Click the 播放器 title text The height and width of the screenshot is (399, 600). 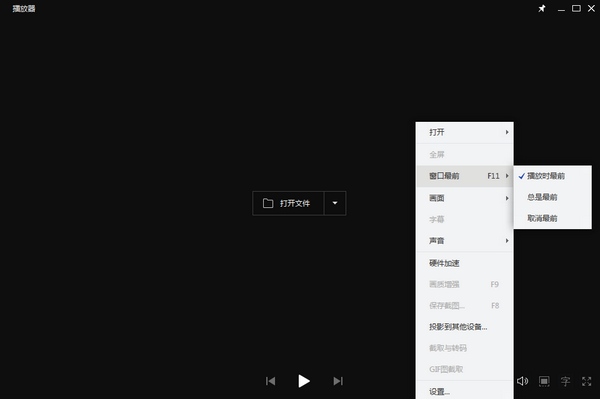(24, 8)
